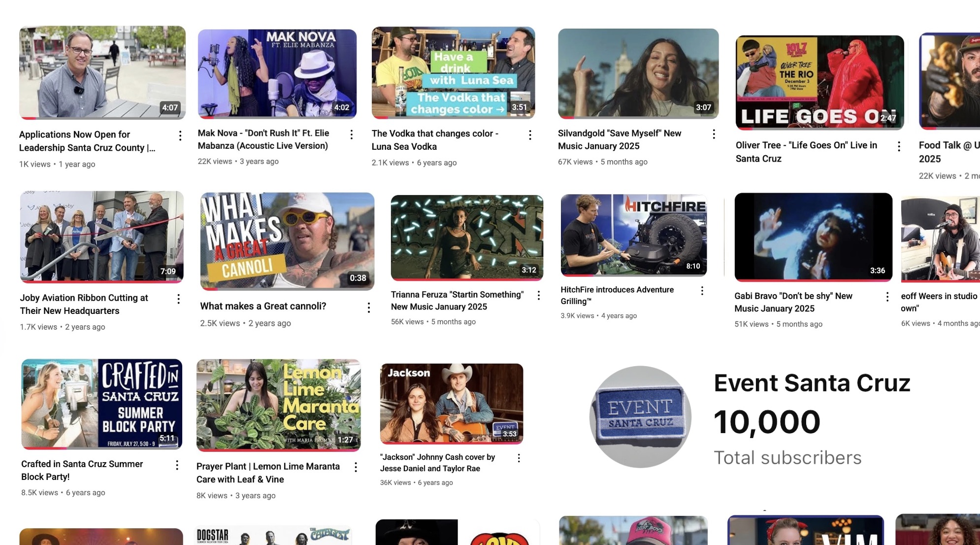The image size is (980, 545).
Task: Play the Jackson cover thumbnail with guitar
Action: pos(452,404)
